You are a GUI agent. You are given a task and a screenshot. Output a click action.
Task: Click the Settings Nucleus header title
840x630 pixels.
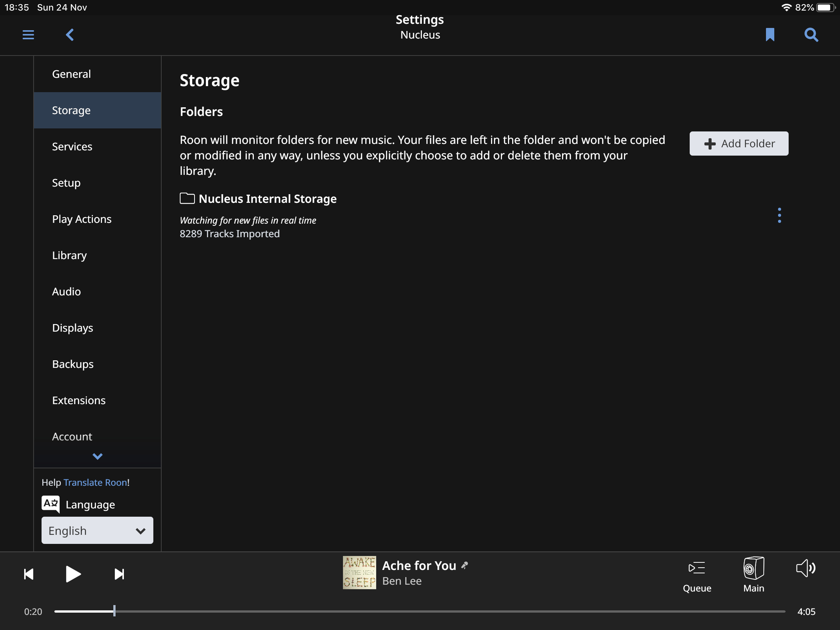tap(420, 27)
